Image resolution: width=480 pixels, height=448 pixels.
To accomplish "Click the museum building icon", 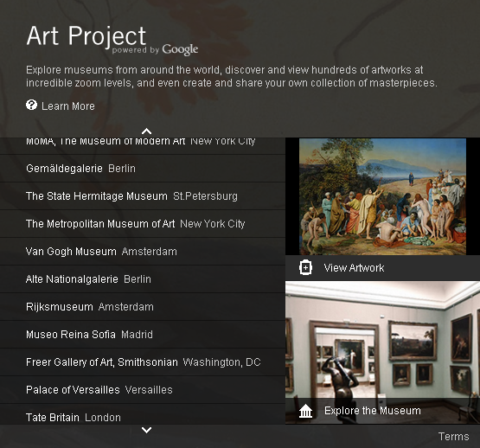I will point(305,411).
